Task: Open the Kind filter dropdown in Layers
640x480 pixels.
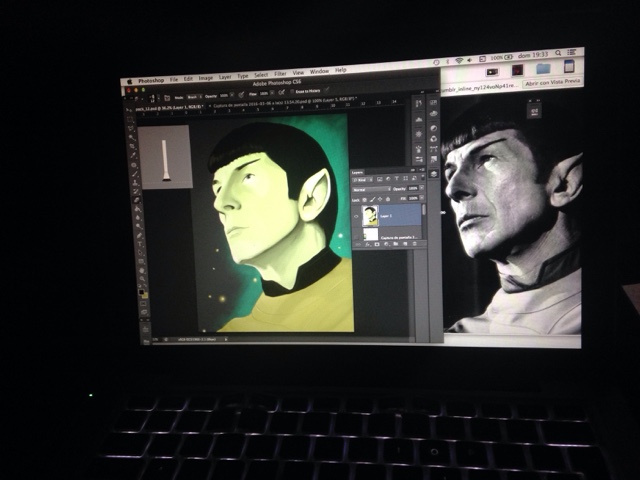Action: (x=362, y=180)
